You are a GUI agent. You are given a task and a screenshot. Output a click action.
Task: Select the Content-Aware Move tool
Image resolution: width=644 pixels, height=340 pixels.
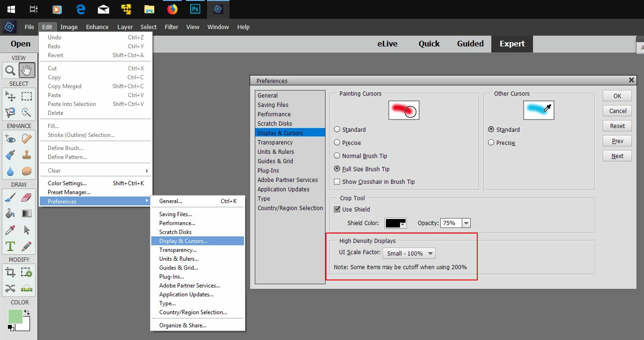10,288
